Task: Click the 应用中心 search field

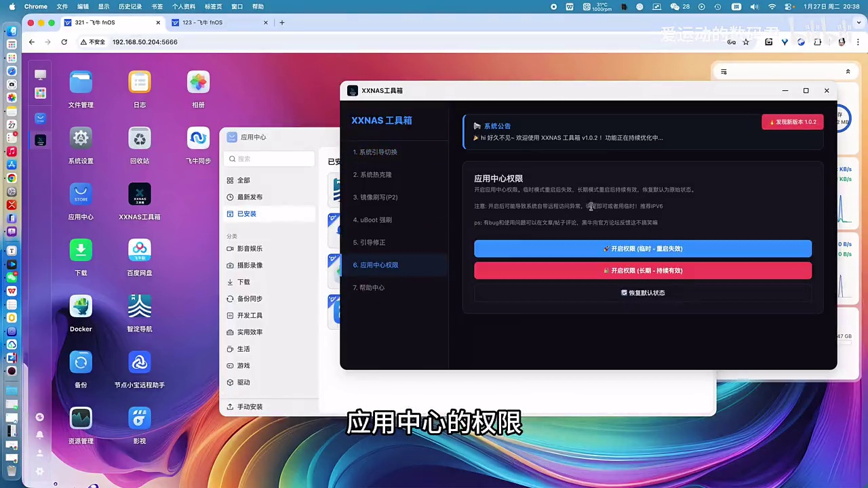Action: 270,159
